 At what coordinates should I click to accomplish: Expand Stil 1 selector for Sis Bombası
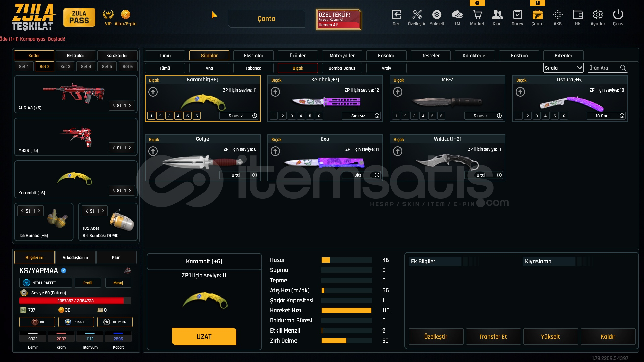point(95,211)
